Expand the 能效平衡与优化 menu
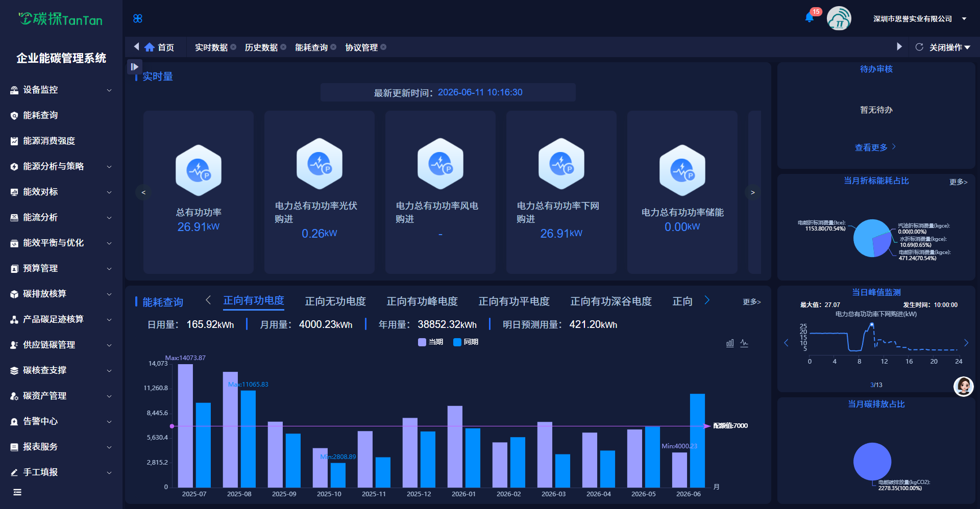 (109, 243)
